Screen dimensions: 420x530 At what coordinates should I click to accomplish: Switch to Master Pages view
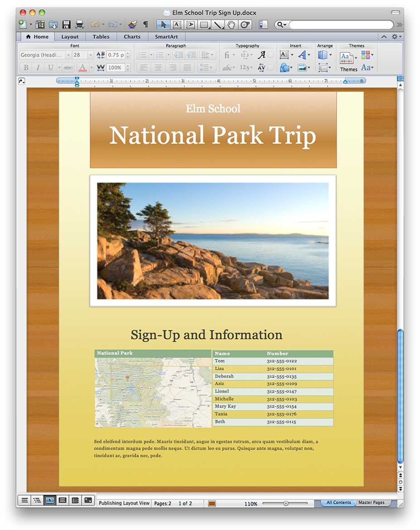[x=371, y=502]
